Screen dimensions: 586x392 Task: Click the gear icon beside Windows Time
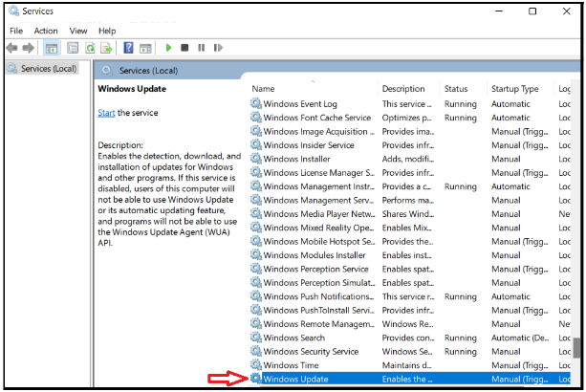pyautogui.click(x=256, y=364)
